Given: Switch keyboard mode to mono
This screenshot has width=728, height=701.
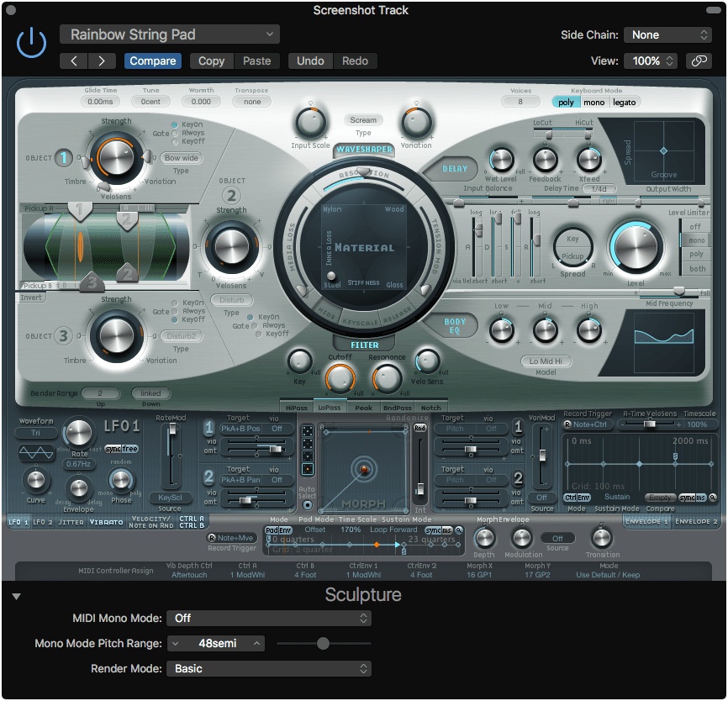Looking at the screenshot, I should point(593,102).
